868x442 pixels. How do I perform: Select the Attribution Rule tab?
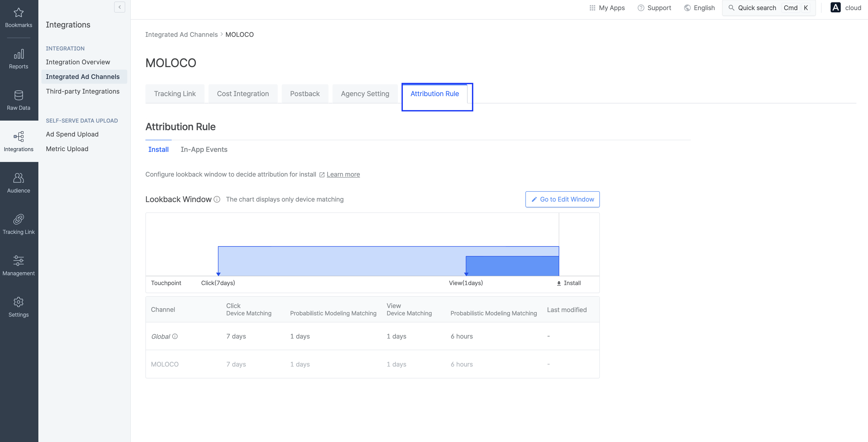[435, 94]
